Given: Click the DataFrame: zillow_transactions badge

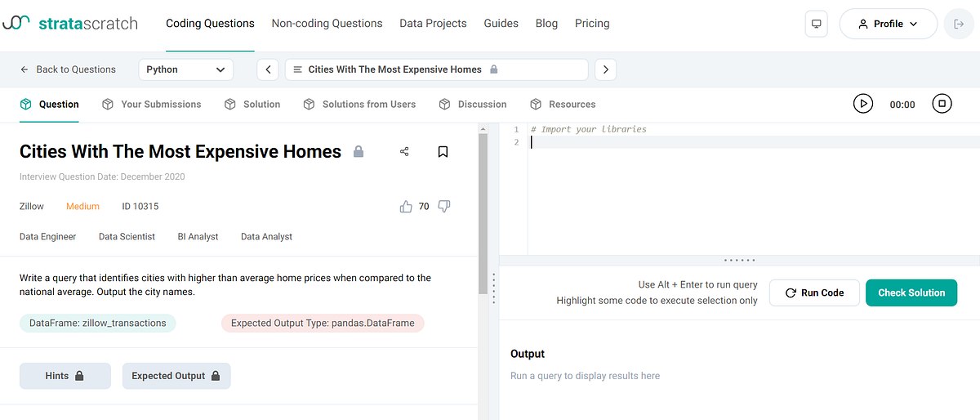Looking at the screenshot, I should tap(97, 323).
